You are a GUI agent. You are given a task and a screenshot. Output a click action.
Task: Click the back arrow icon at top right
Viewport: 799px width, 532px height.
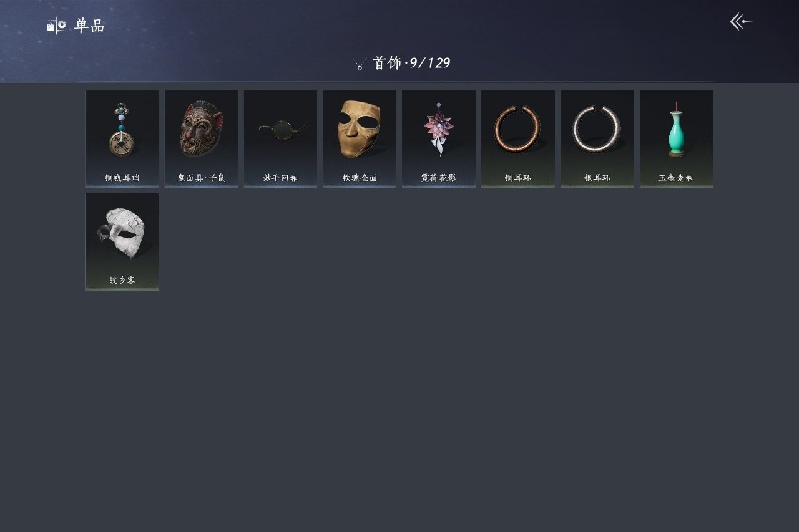point(742,22)
